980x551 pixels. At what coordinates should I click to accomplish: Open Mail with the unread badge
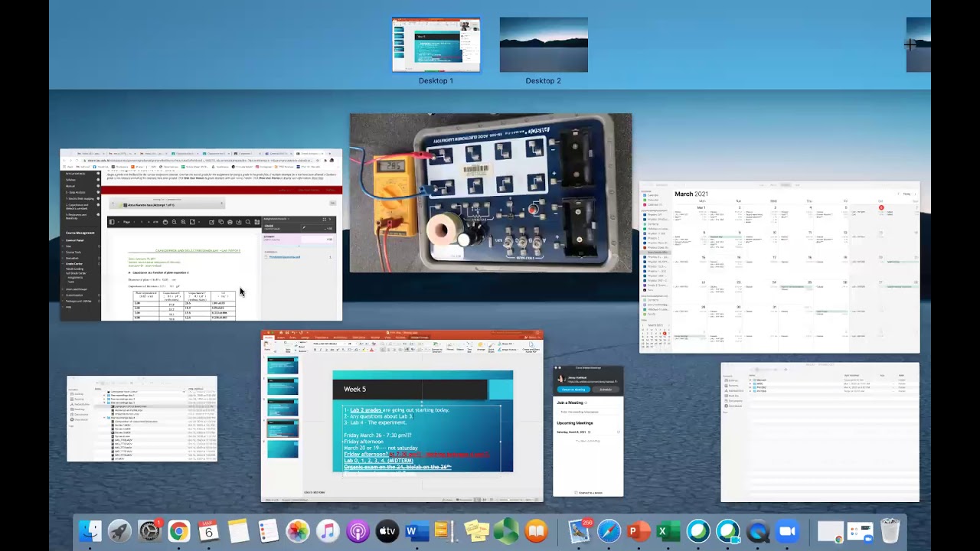[x=580, y=531]
